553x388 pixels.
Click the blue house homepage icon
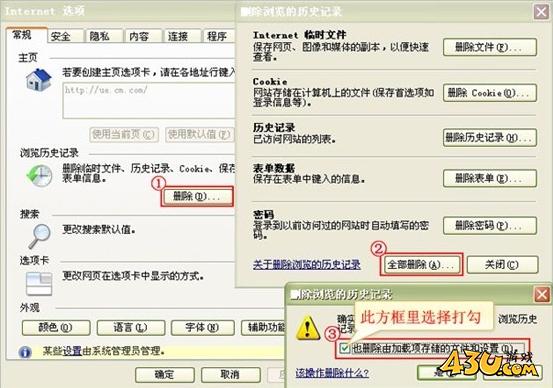tap(39, 79)
